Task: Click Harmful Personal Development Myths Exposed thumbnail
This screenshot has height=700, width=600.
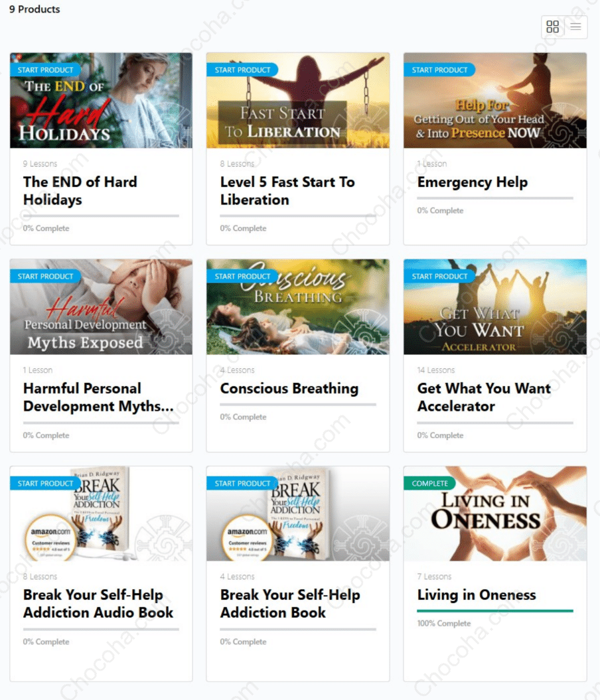Action: [102, 307]
